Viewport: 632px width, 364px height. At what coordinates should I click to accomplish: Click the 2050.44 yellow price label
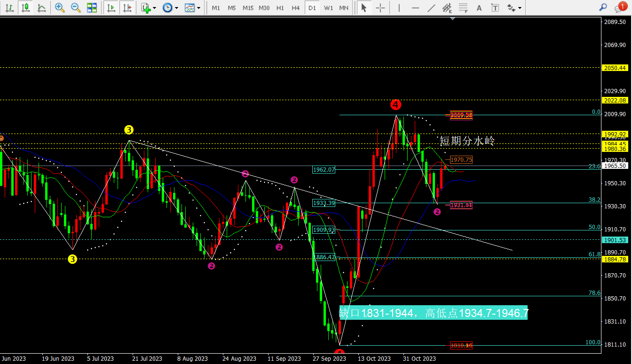(x=616, y=68)
